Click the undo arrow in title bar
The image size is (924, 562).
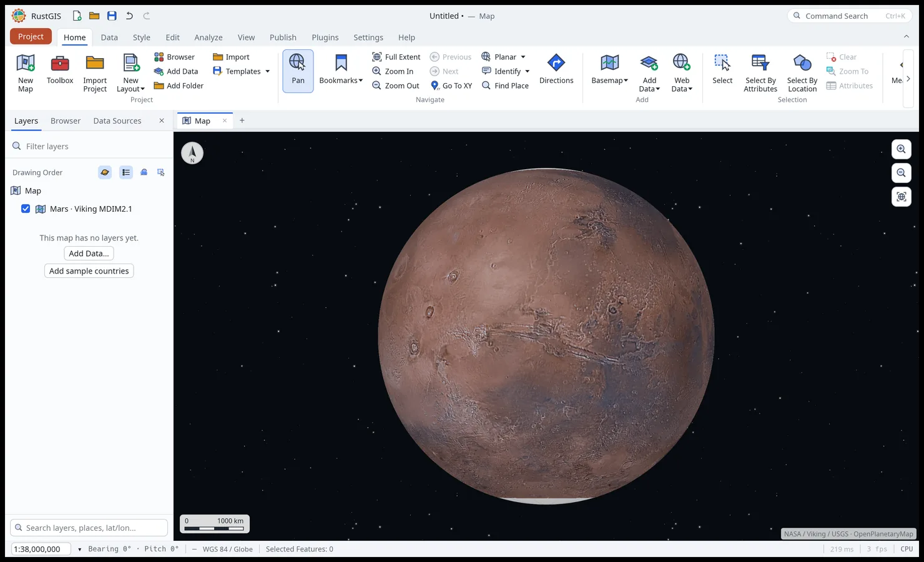click(x=129, y=16)
